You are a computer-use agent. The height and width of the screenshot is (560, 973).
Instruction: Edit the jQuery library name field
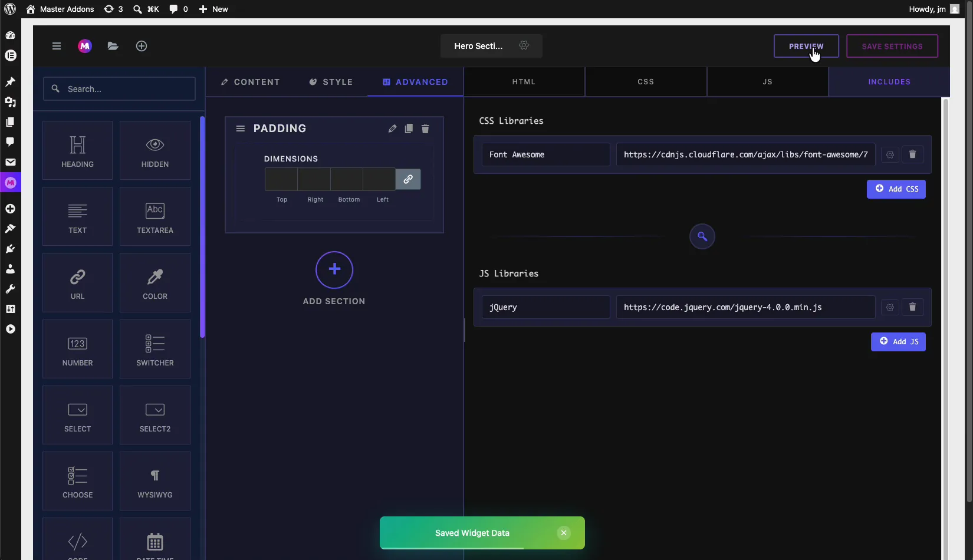[545, 307]
